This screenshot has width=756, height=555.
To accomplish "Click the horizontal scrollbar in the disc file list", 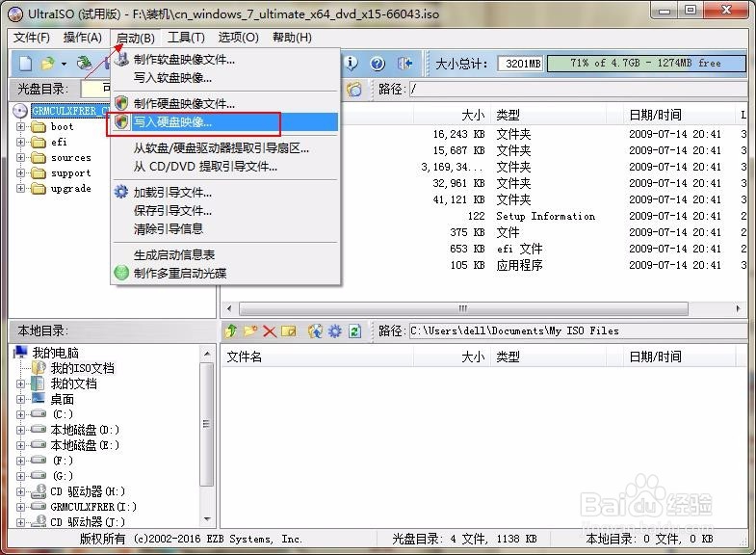I will coord(463,308).
